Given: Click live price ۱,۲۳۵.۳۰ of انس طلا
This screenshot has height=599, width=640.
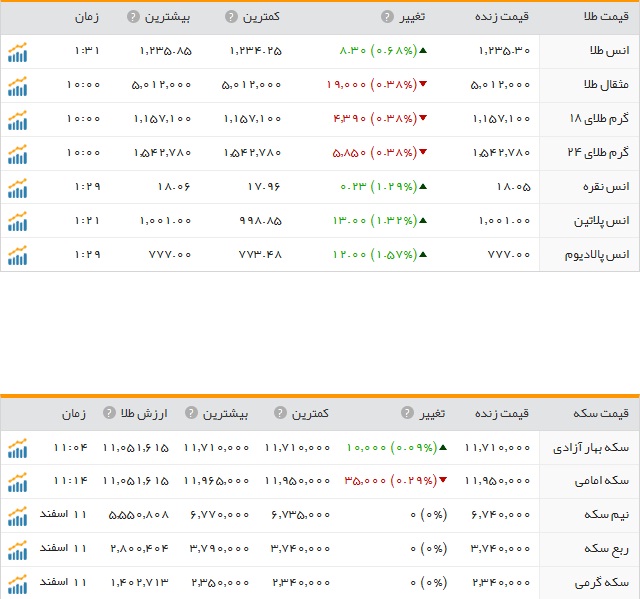Looking at the screenshot, I should click(x=504, y=51).
